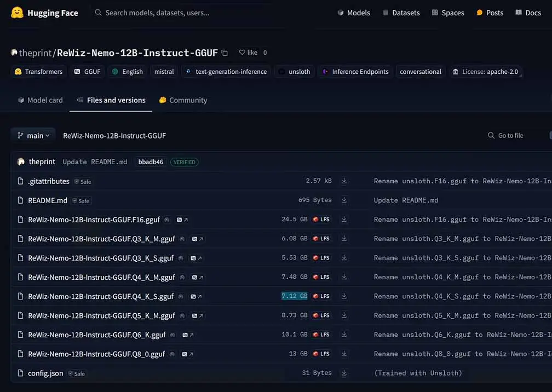Open the Community tab
This screenshot has width=552, height=392.
(183, 100)
